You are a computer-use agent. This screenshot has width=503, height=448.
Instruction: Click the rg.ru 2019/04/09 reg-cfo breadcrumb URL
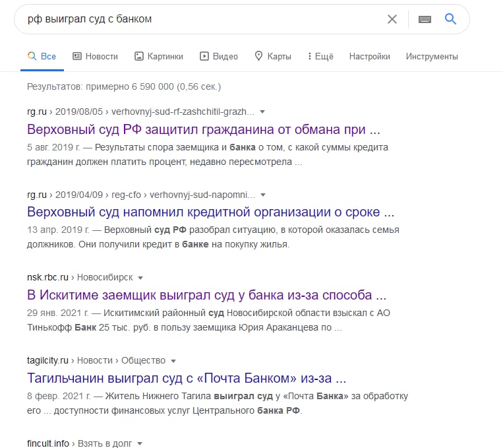(141, 195)
